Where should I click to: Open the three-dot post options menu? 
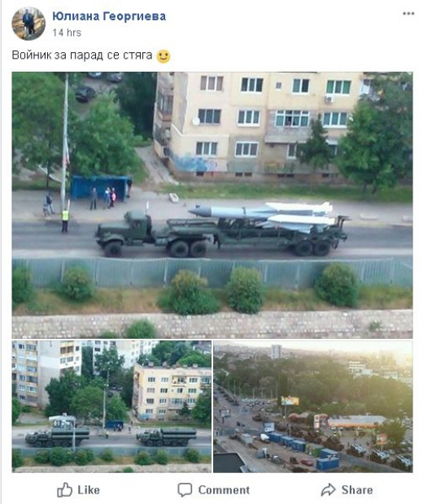(408, 14)
